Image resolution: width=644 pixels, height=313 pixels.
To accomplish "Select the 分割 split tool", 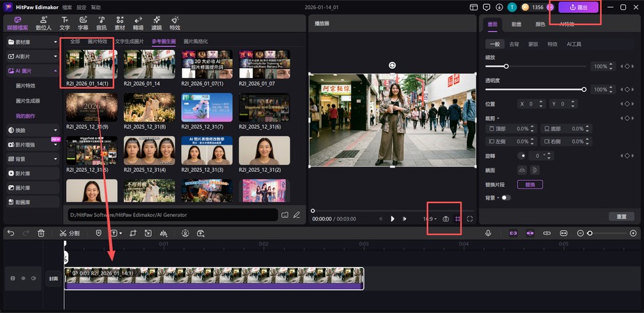I will click(x=70, y=233).
